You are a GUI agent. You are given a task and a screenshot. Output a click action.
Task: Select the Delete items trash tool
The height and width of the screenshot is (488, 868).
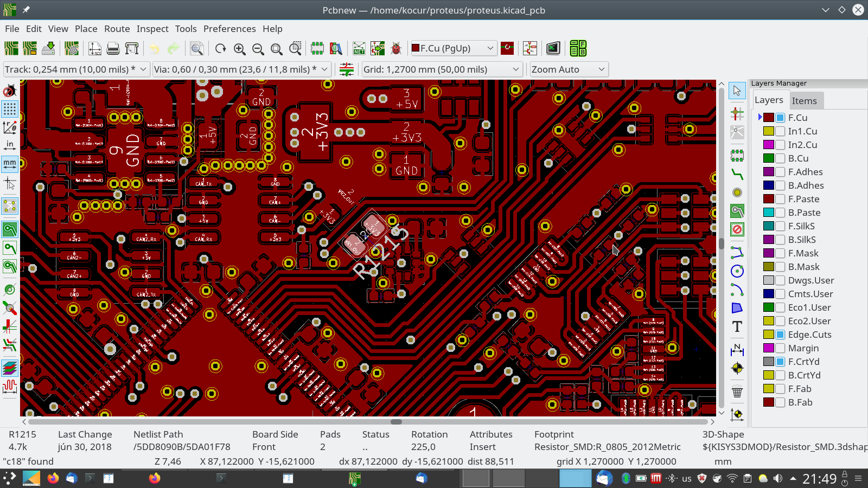pos(737,391)
